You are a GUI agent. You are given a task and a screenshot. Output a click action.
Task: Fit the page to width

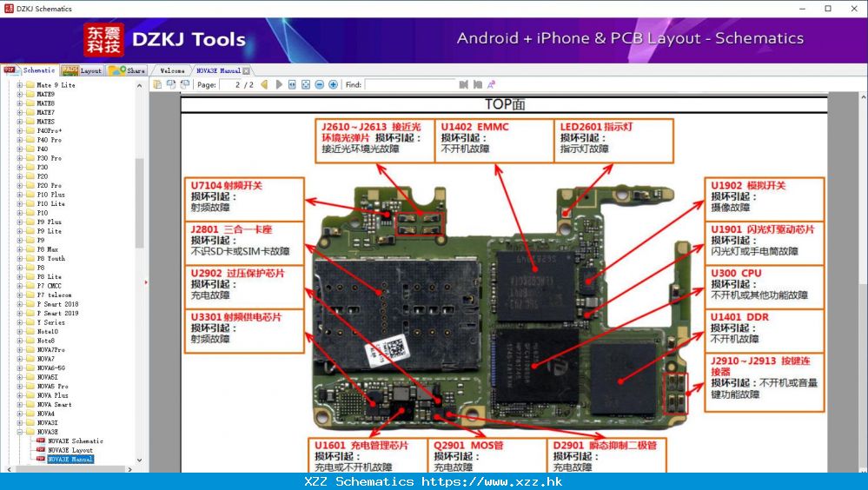click(292, 84)
